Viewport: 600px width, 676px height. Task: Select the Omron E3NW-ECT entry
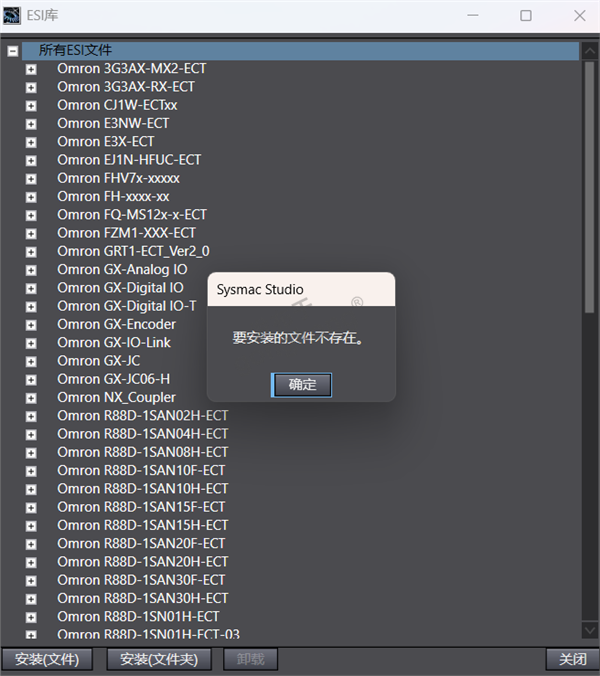click(x=113, y=123)
